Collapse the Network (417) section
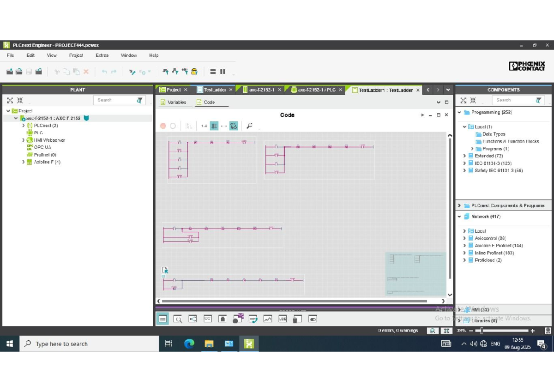The image size is (554, 392). pyautogui.click(x=459, y=217)
